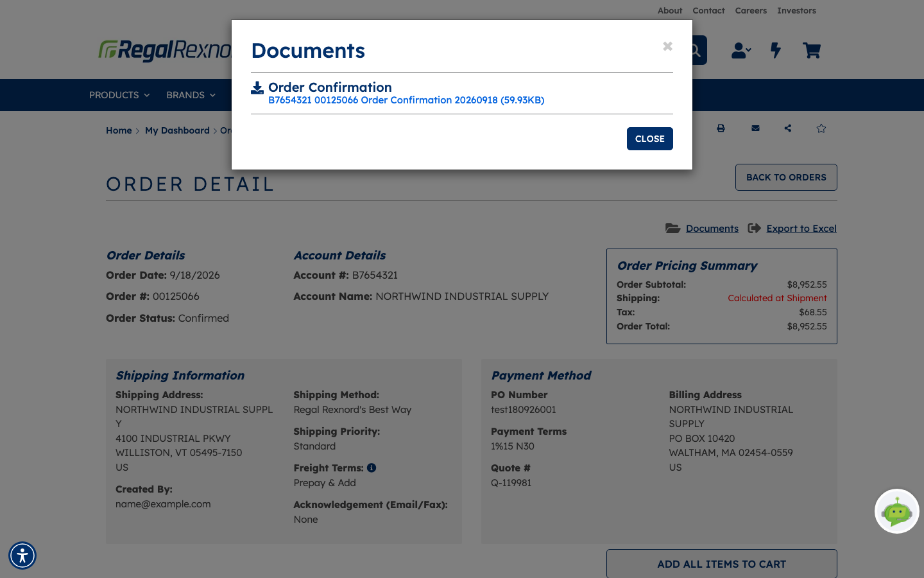Open the B7654321 Order Confirmation file link
Image resolution: width=924 pixels, height=578 pixels.
406,100
